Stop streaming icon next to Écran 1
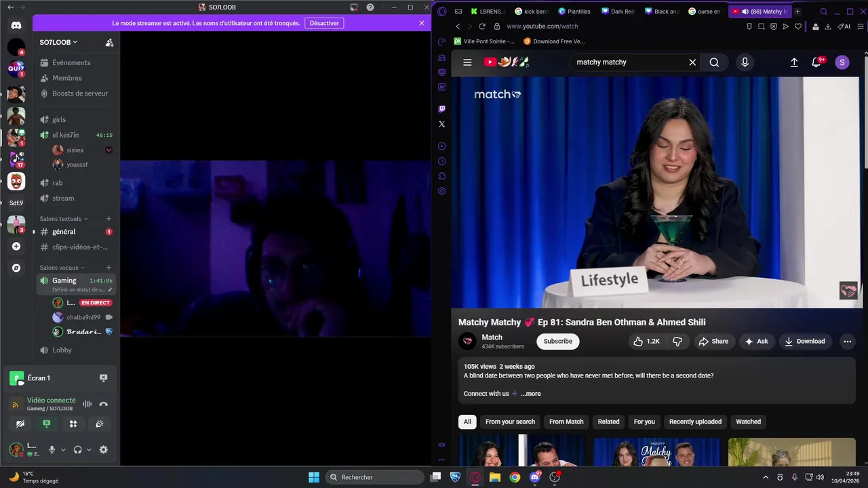This screenshot has height=488, width=868. 103,378
